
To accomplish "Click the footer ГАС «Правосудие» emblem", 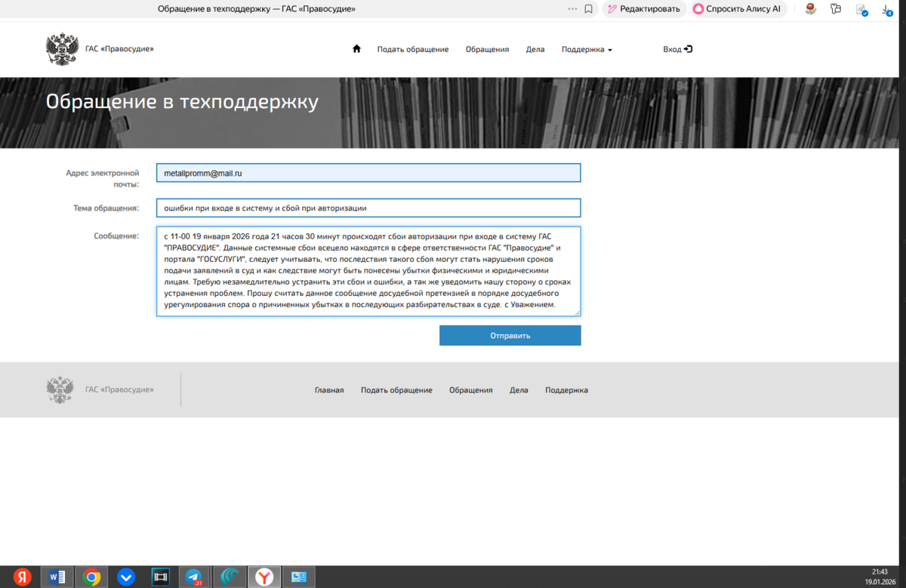I will 60,389.
